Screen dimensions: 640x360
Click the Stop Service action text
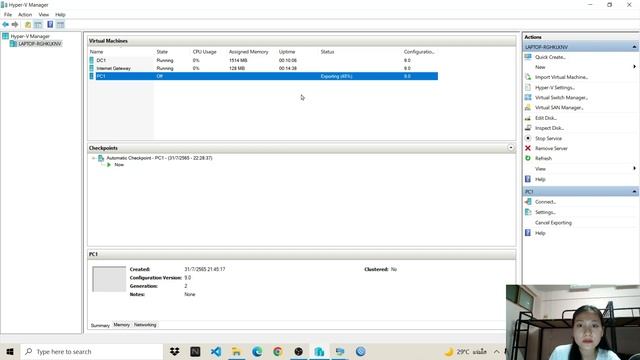pos(548,139)
